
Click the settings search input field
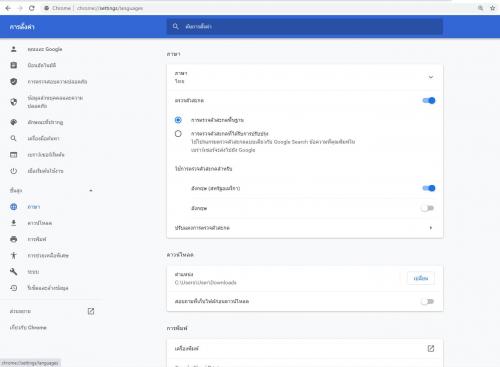(x=305, y=26)
